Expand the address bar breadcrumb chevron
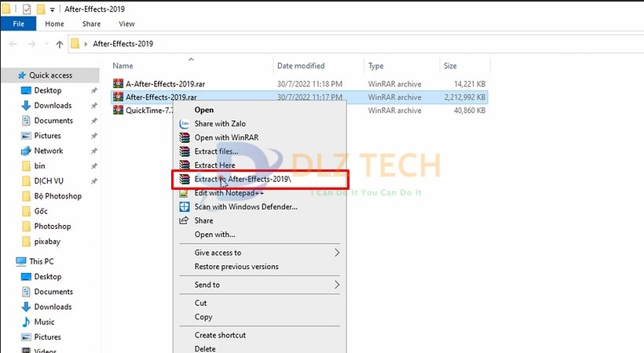644x353 pixels. click(86, 44)
